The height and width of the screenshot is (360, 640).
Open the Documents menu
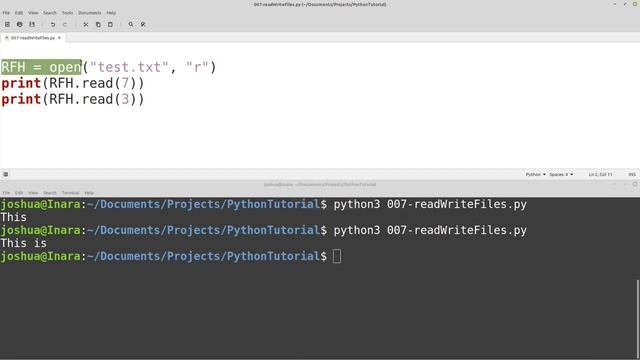click(x=90, y=13)
